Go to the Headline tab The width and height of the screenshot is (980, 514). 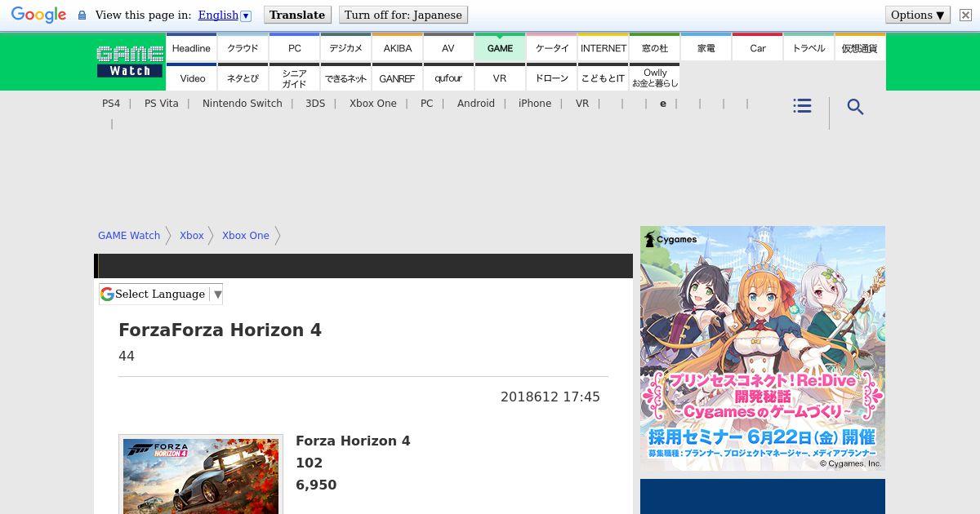point(191,48)
